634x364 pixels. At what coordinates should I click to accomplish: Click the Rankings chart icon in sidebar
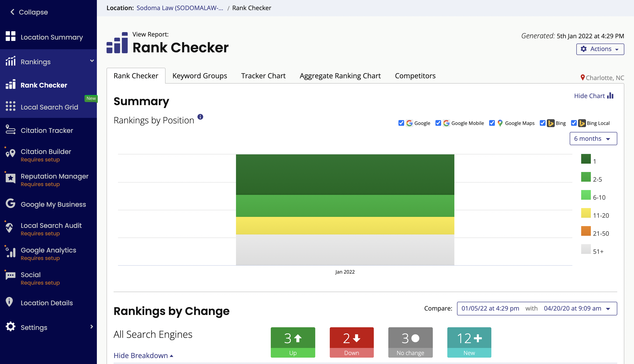point(11,61)
